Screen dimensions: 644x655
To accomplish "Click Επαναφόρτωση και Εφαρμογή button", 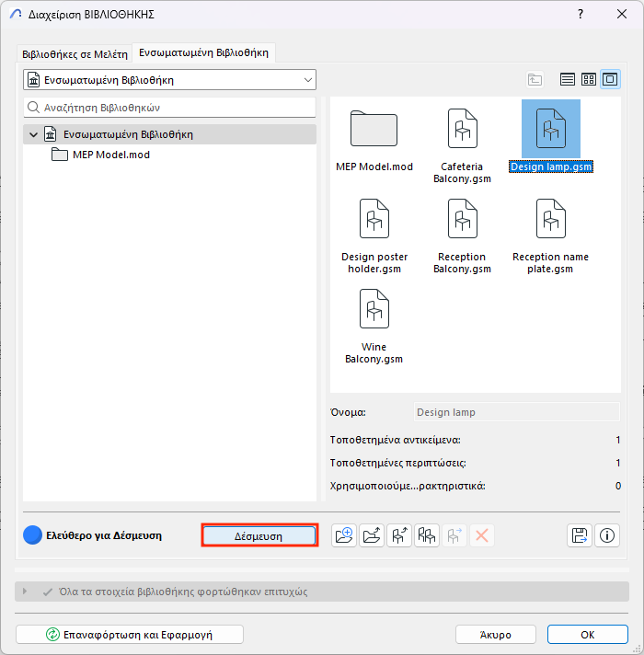I will [130, 635].
